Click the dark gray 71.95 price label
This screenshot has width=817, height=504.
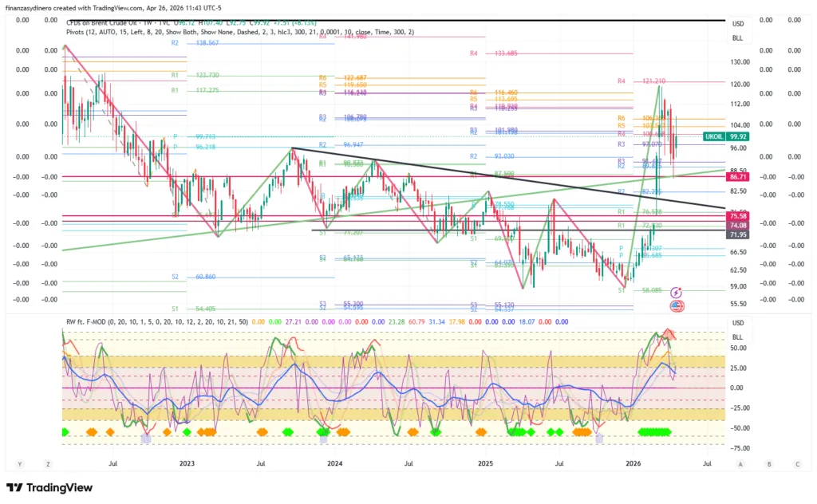pos(737,235)
